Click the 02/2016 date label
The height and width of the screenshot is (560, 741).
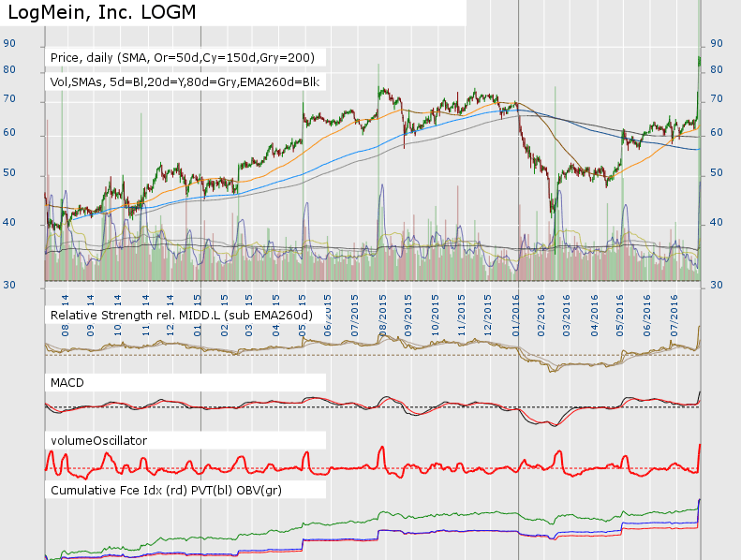(541, 316)
